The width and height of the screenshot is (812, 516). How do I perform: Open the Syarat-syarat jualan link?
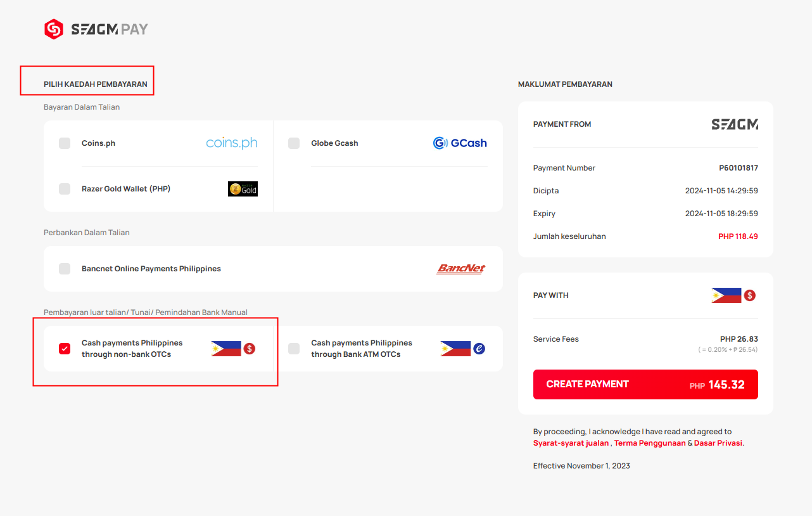[571, 443]
